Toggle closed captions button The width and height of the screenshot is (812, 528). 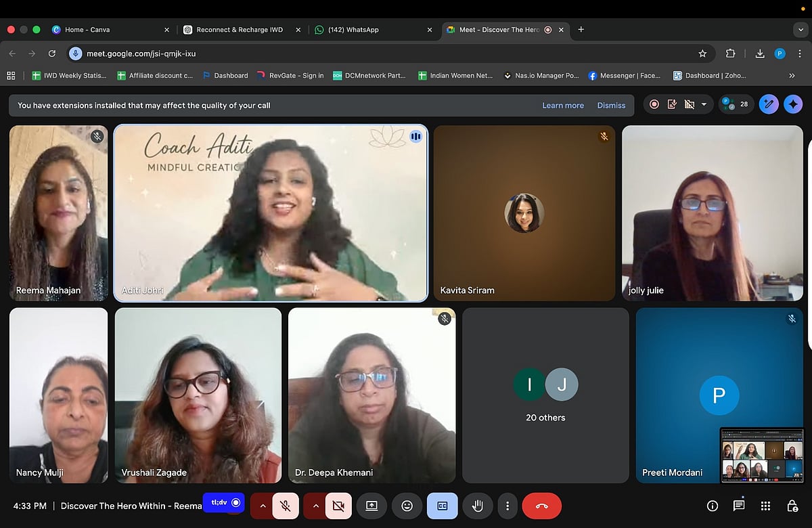pos(442,506)
